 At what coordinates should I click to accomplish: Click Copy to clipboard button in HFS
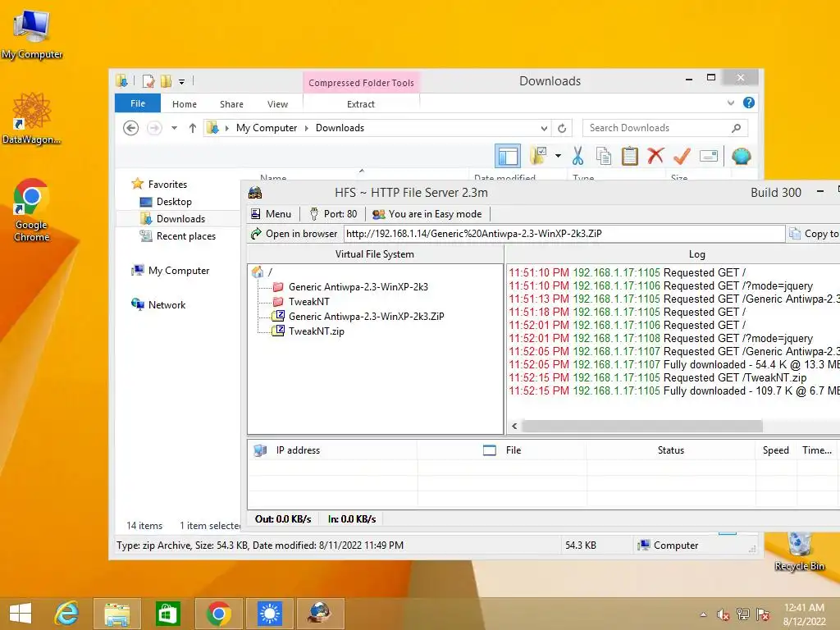click(x=814, y=234)
